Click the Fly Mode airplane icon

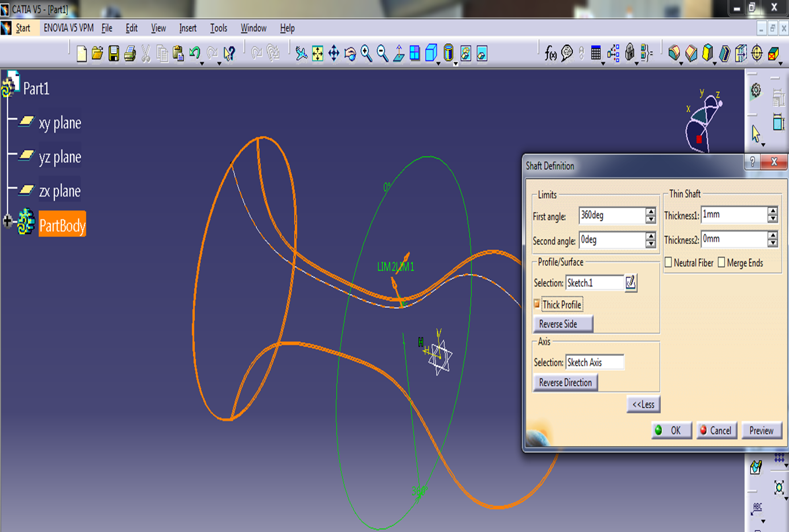pos(301,54)
